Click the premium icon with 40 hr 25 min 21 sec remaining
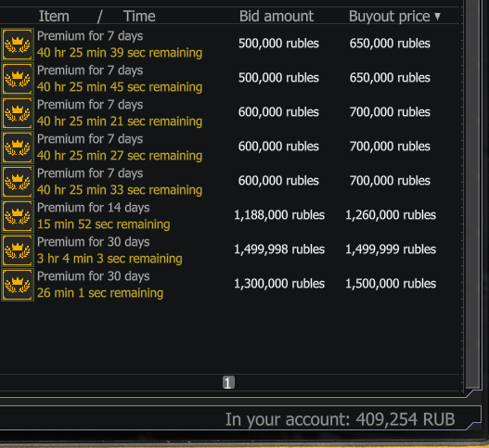 pyautogui.click(x=18, y=113)
